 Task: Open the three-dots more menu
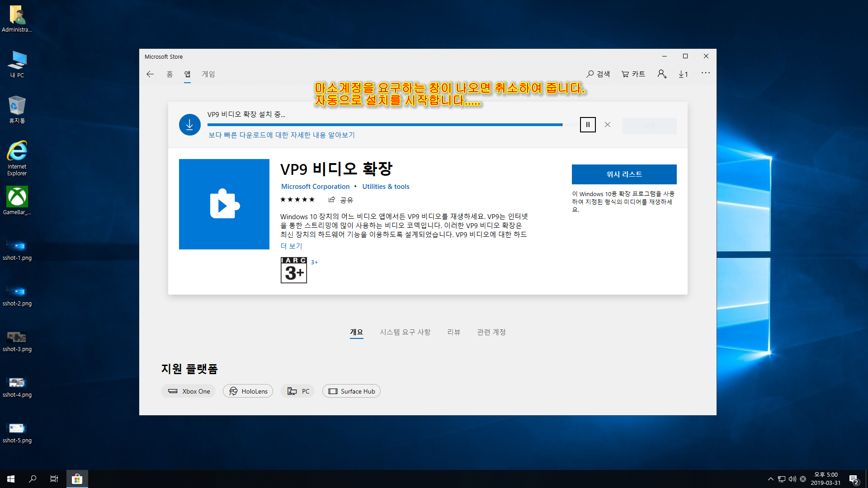[x=705, y=73]
